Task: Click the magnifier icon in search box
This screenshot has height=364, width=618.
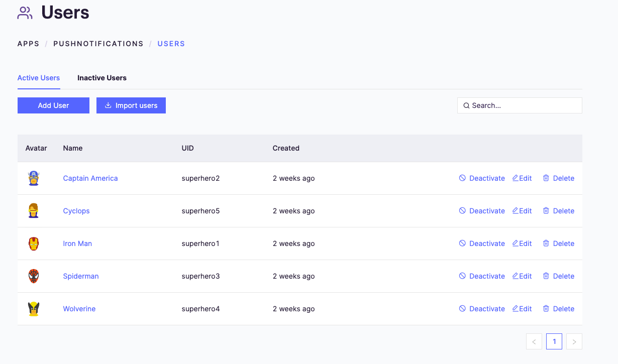Action: coord(466,105)
